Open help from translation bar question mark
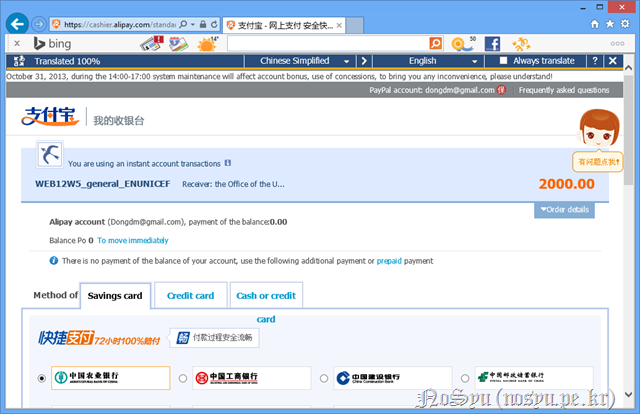640x414 pixels. point(595,61)
